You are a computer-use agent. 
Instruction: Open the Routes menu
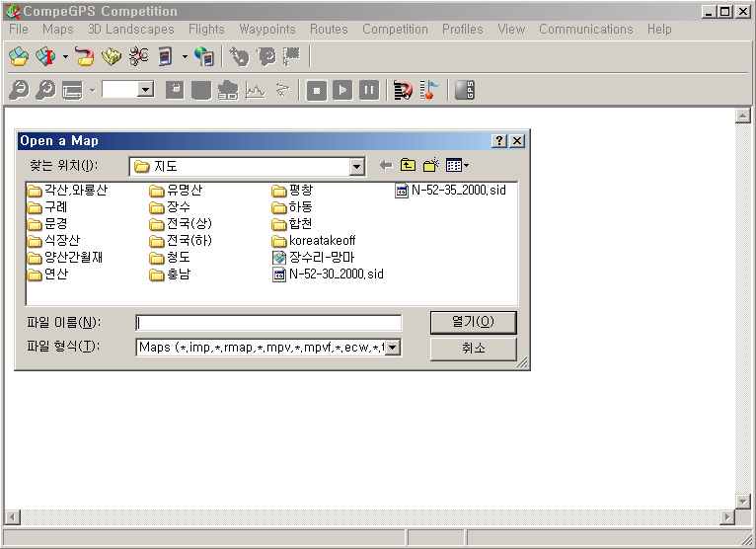coord(329,29)
